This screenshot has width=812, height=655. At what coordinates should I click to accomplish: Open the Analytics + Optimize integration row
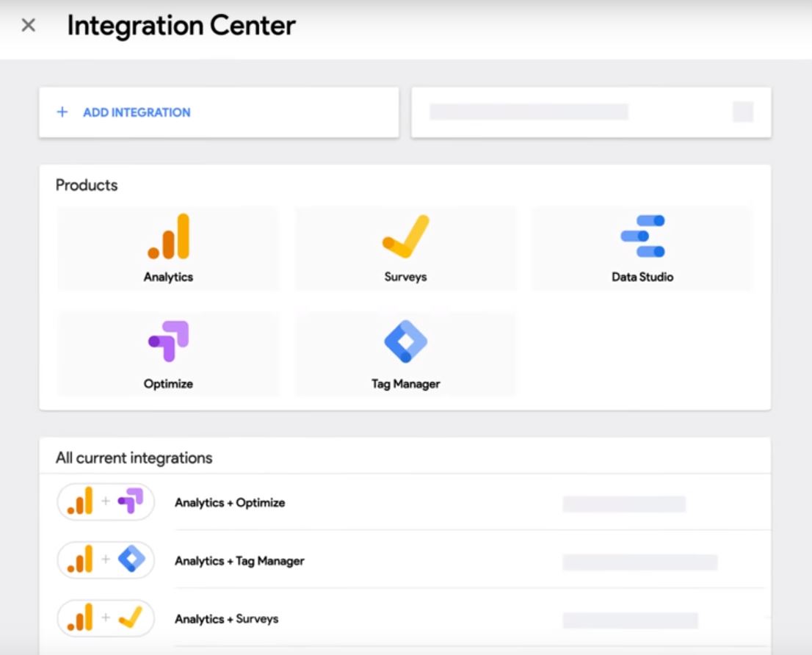[405, 502]
